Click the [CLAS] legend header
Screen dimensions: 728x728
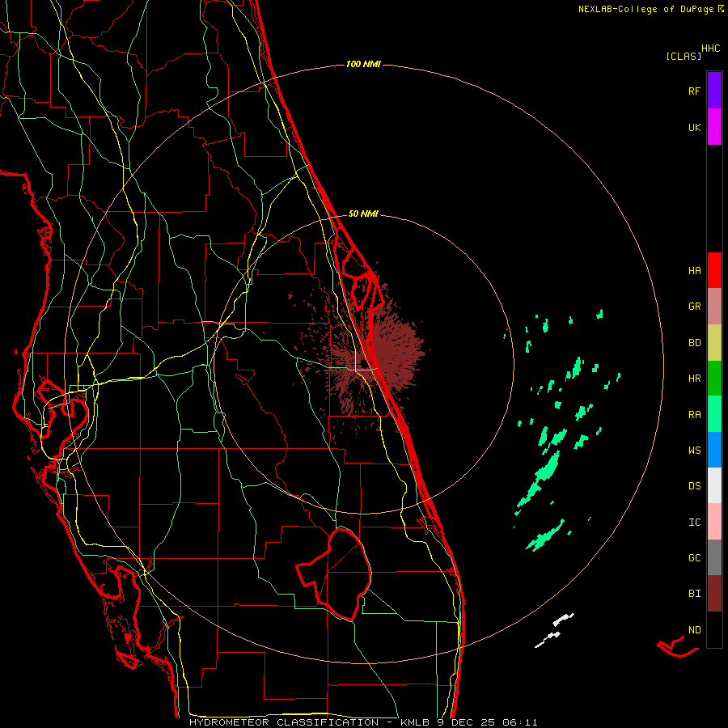coord(684,57)
